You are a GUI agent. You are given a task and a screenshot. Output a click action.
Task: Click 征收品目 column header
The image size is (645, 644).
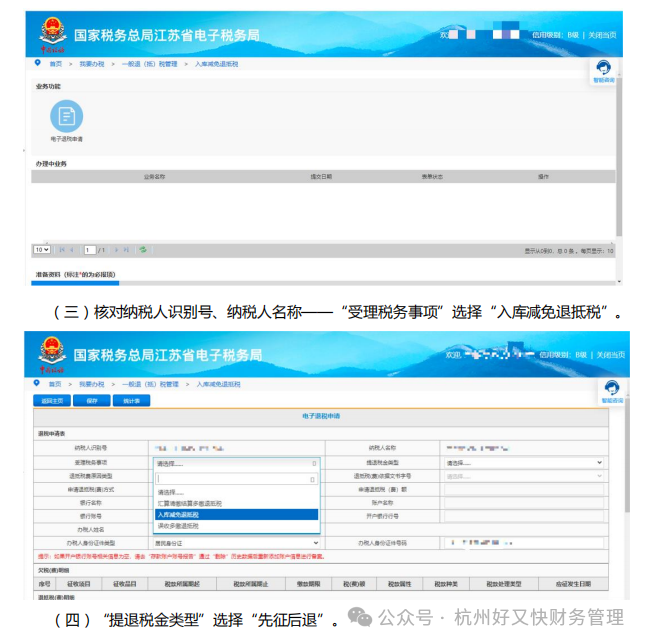coord(125,584)
